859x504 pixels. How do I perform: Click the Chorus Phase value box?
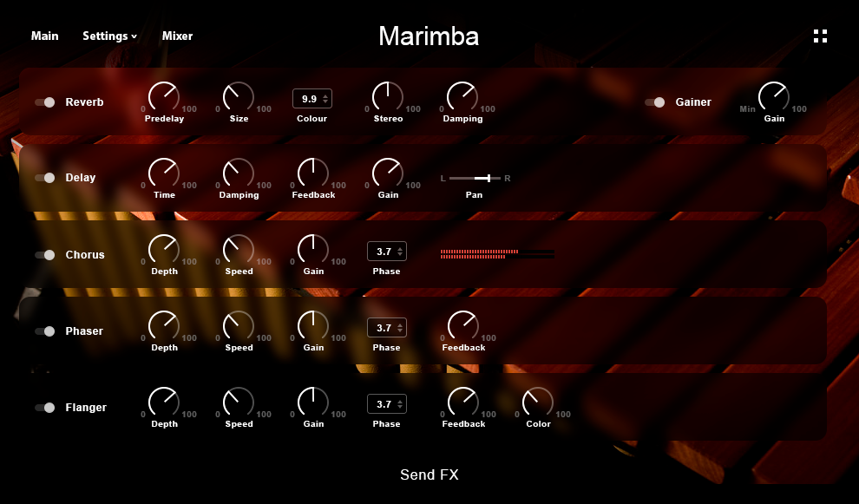point(386,252)
